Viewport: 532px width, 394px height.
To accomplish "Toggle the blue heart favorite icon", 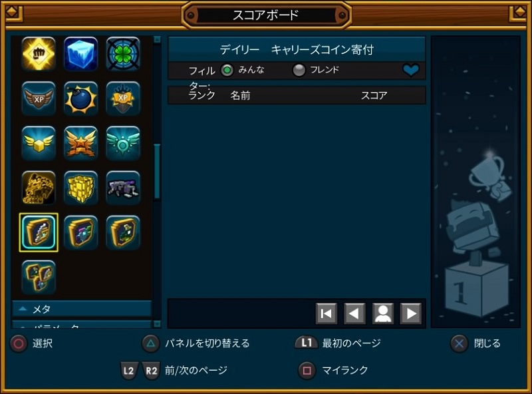I will (x=411, y=71).
